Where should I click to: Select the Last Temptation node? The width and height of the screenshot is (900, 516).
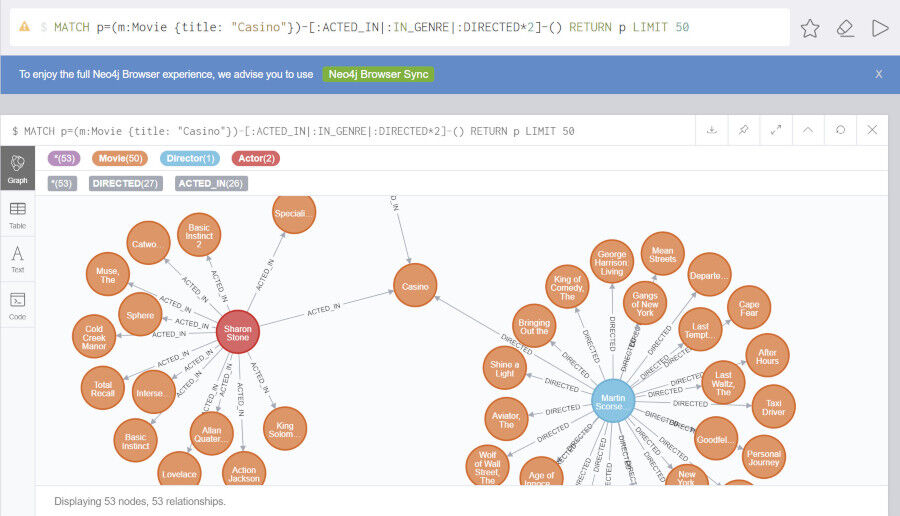click(700, 330)
